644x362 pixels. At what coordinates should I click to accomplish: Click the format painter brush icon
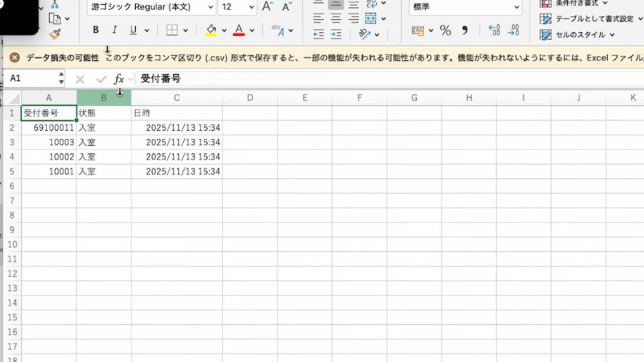[55, 34]
